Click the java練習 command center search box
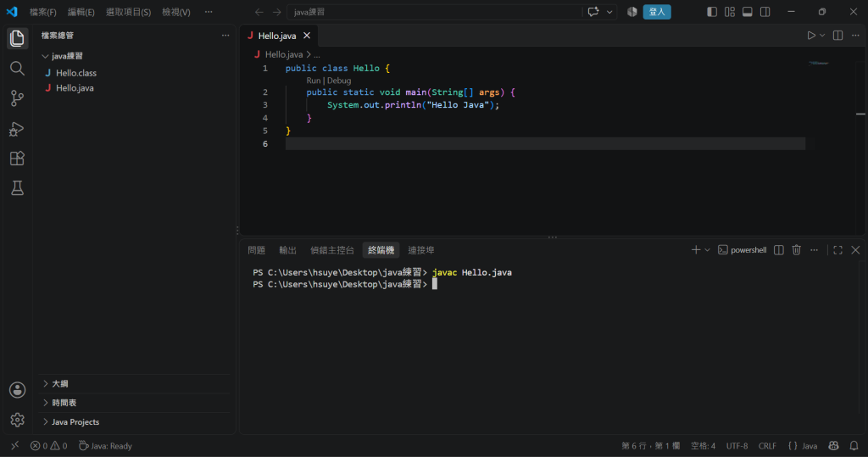The image size is (868, 457). pos(435,12)
